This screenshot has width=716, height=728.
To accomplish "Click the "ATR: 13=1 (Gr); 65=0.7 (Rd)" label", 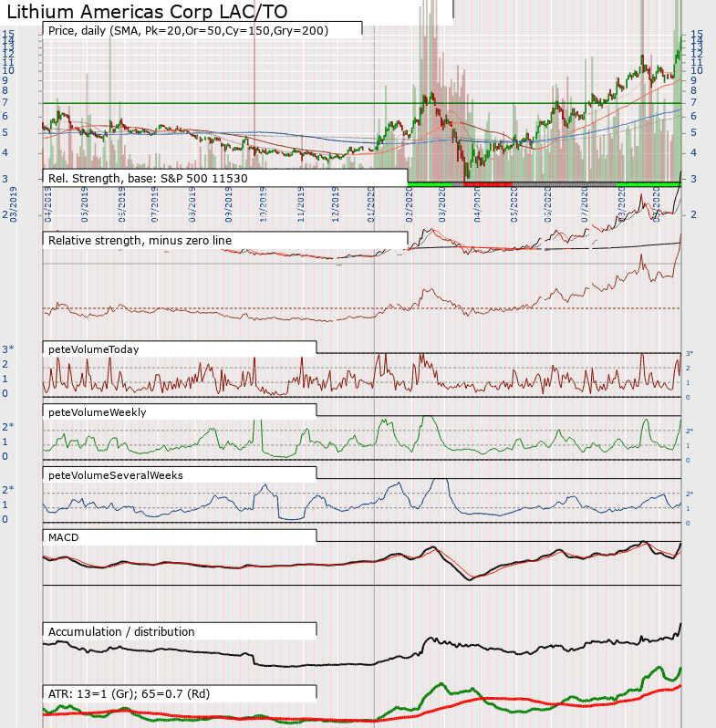I will coord(130,693).
